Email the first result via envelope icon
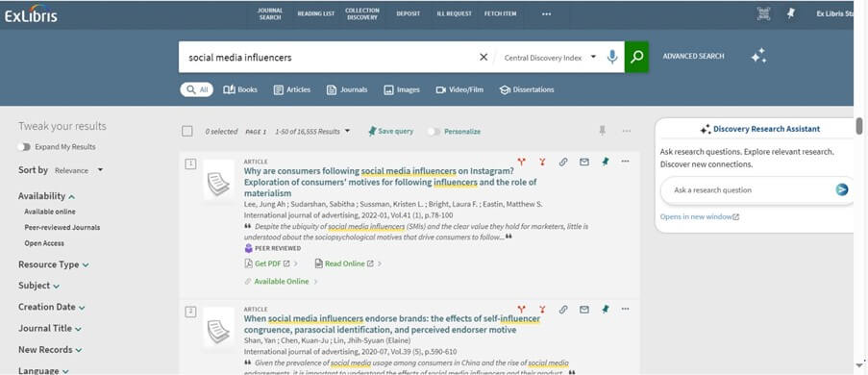The image size is (868, 375). tap(584, 162)
